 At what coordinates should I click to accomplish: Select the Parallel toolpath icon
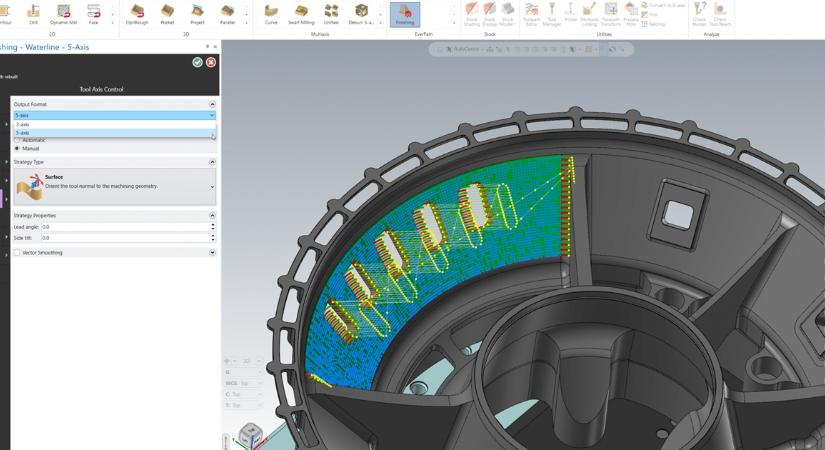pos(227,14)
